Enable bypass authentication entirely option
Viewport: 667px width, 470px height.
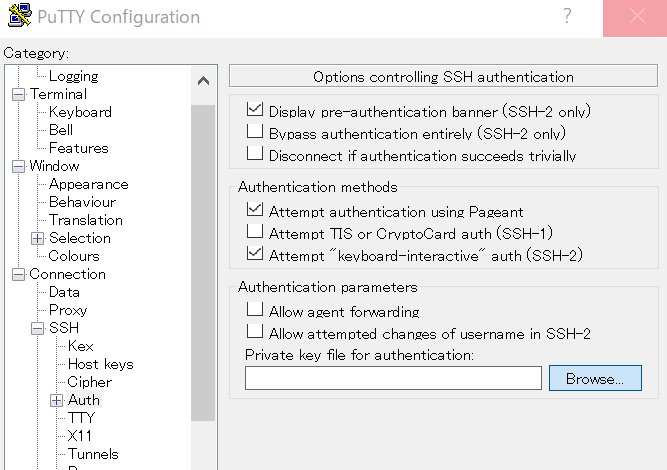[x=255, y=132]
